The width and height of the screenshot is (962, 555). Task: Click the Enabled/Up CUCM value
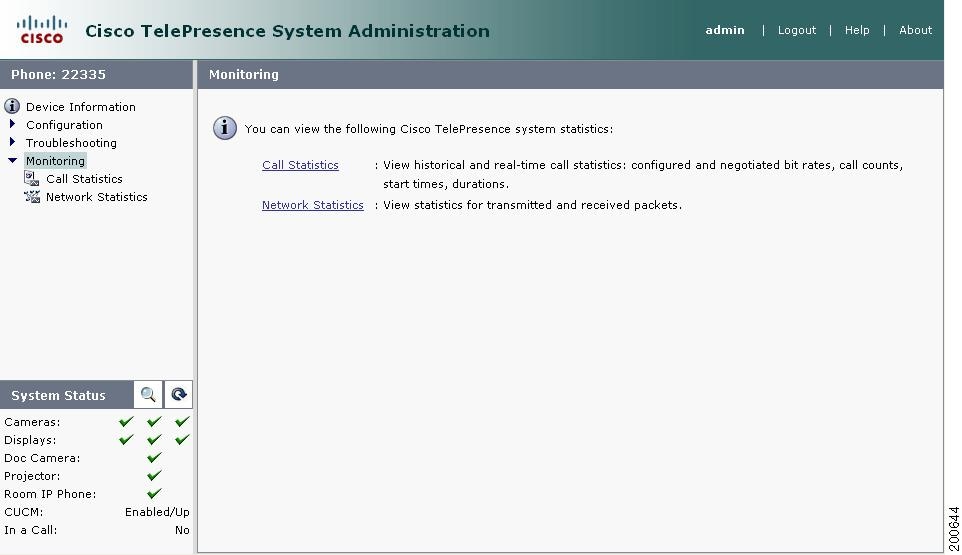(x=157, y=512)
